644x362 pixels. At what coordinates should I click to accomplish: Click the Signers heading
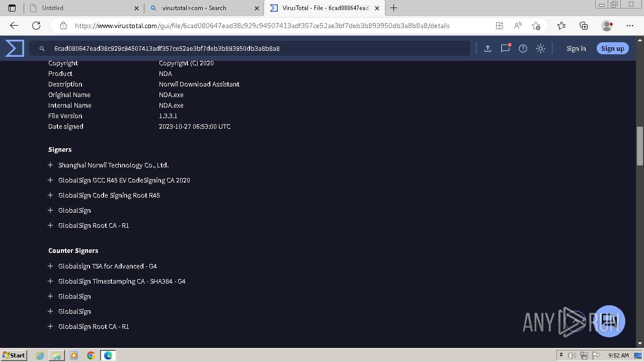pyautogui.click(x=60, y=149)
